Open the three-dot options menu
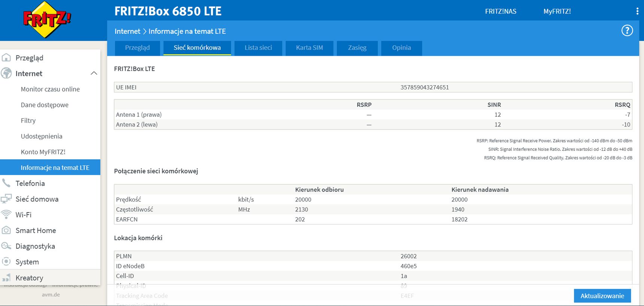The image size is (644, 306). tap(637, 11)
